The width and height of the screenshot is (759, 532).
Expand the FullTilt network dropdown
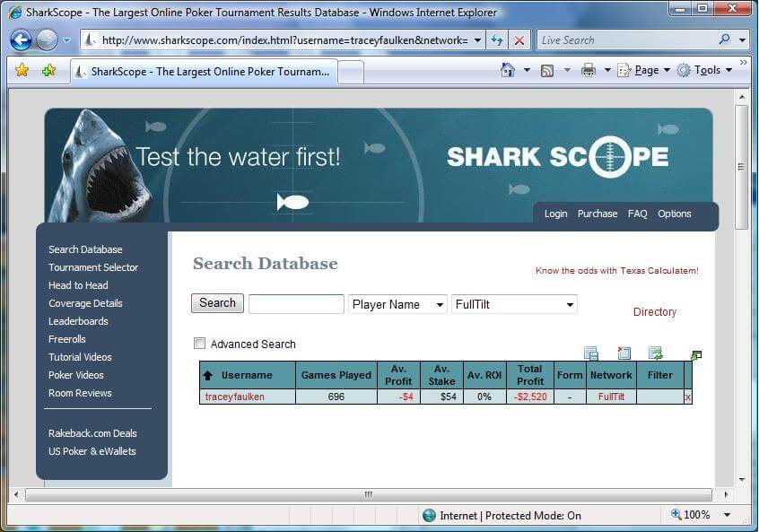pos(514,304)
